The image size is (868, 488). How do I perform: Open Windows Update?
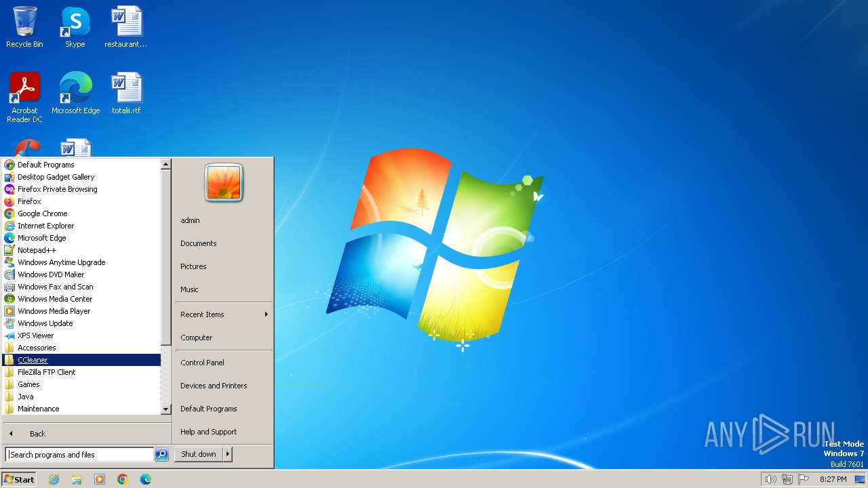(x=81, y=323)
